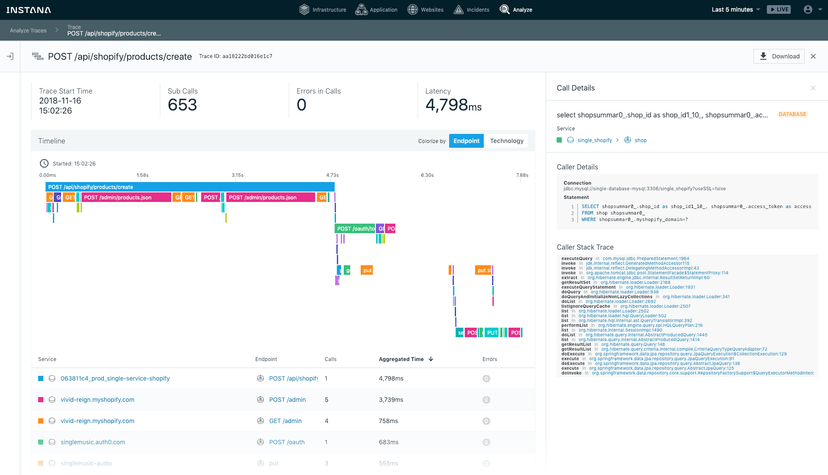The width and height of the screenshot is (828, 475).
Task: Open the vivid-reign.myshopify.com link in POST /admin row
Action: point(97,400)
